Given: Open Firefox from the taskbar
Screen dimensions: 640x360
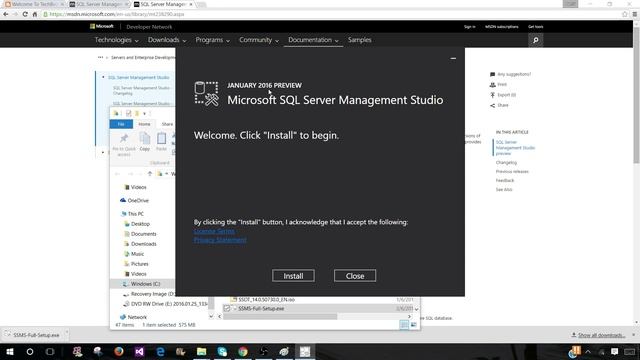Looking at the screenshot, I should (x=119, y=351).
